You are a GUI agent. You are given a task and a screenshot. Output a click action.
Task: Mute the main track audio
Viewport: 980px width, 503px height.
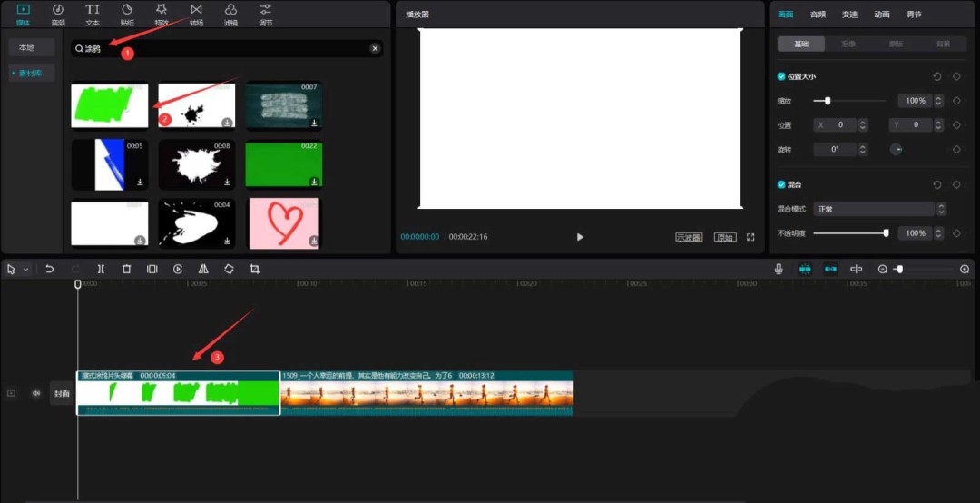coord(36,393)
